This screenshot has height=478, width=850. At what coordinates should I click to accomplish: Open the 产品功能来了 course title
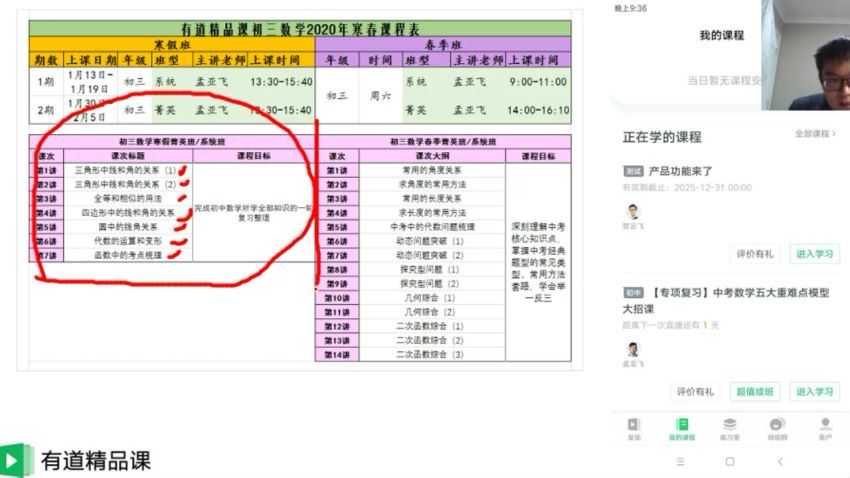[x=680, y=171]
